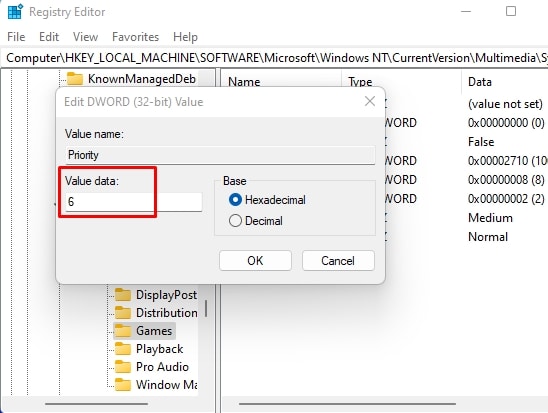
Task: Click the Registry Editor app icon
Action: tap(15, 12)
